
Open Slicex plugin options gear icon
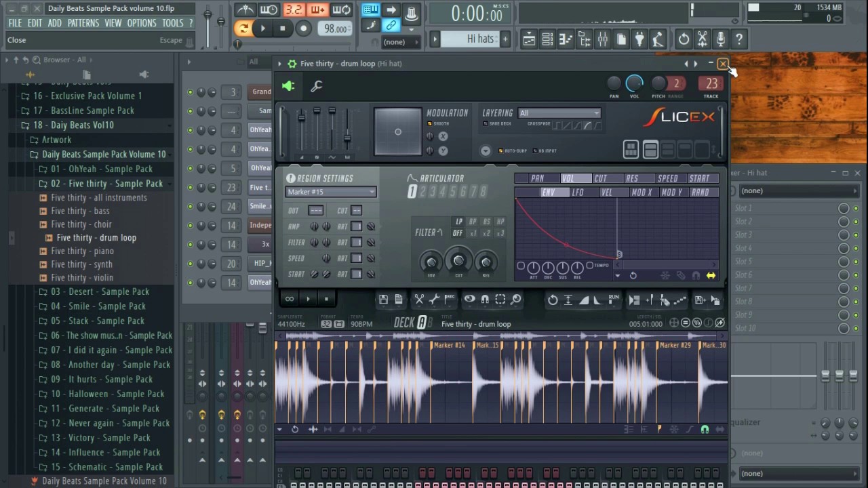(x=292, y=64)
